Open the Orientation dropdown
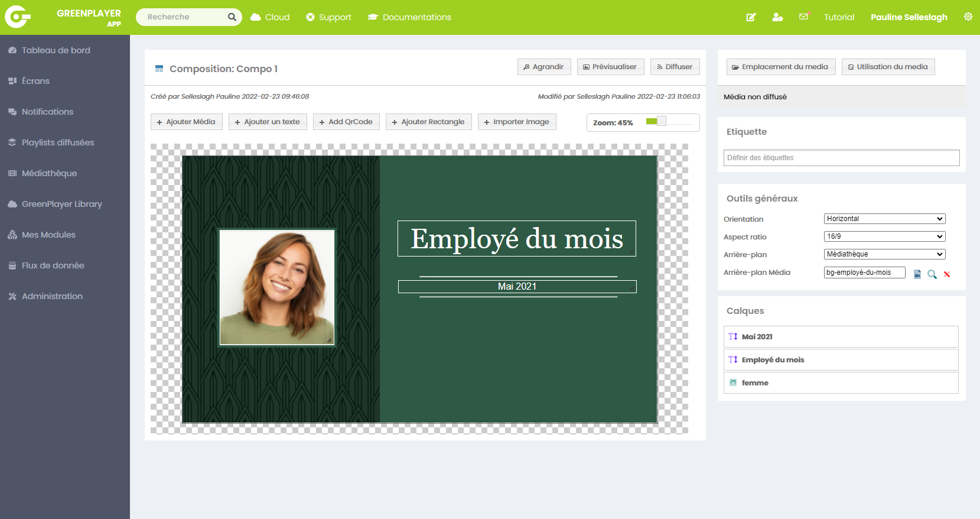The image size is (980, 519). pyautogui.click(x=885, y=219)
